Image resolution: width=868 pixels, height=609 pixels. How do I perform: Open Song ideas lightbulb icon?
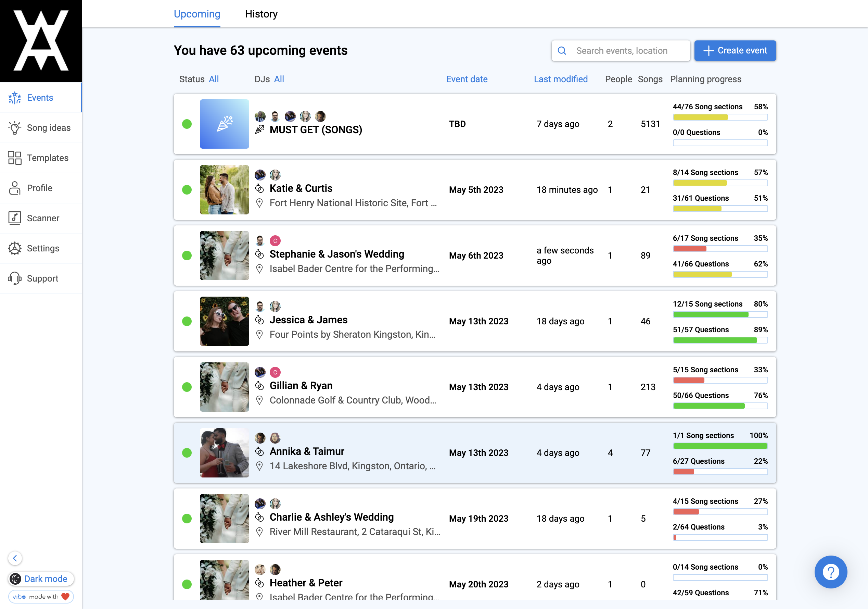(x=15, y=128)
